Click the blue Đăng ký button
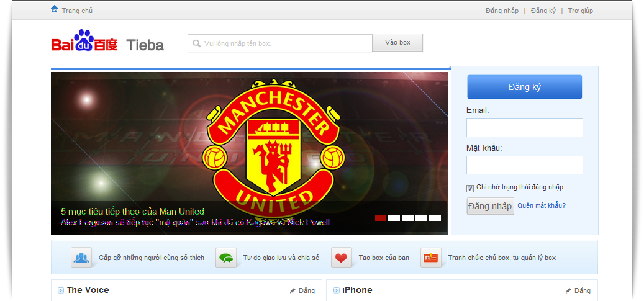644x301 pixels. pyautogui.click(x=525, y=87)
